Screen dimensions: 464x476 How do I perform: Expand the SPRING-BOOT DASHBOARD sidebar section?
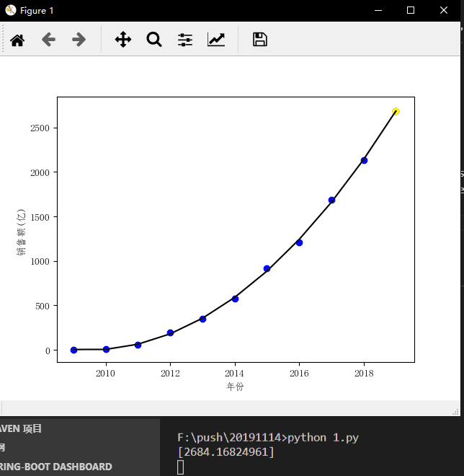(56, 467)
